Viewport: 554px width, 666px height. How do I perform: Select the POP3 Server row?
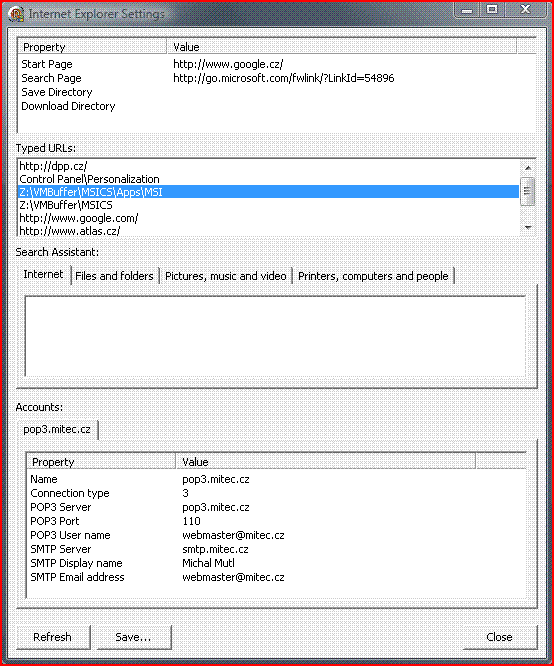(276, 507)
